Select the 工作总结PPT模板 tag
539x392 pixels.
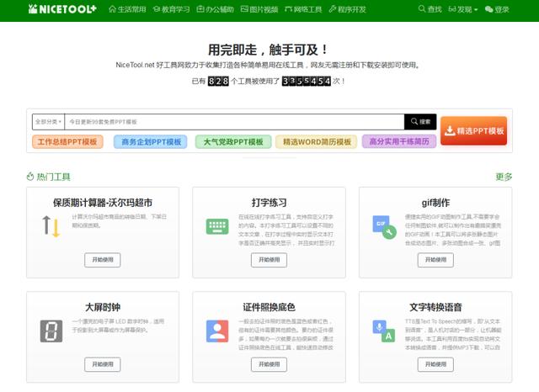click(67, 142)
